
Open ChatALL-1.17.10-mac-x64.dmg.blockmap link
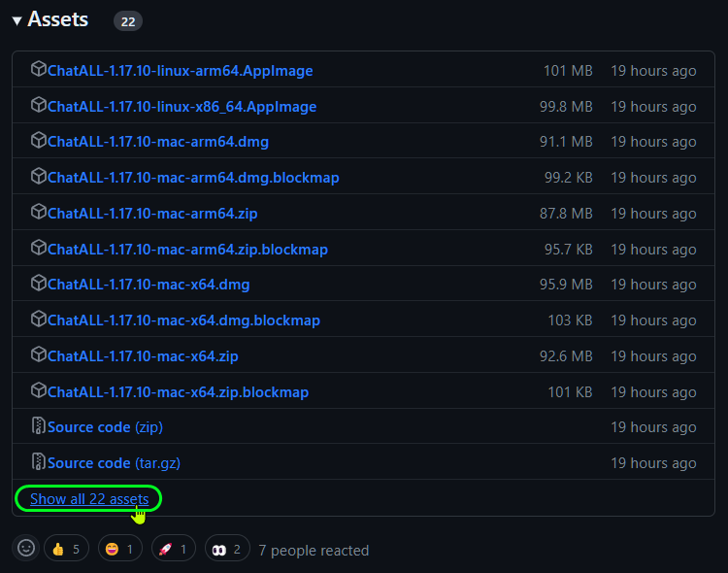click(x=183, y=320)
